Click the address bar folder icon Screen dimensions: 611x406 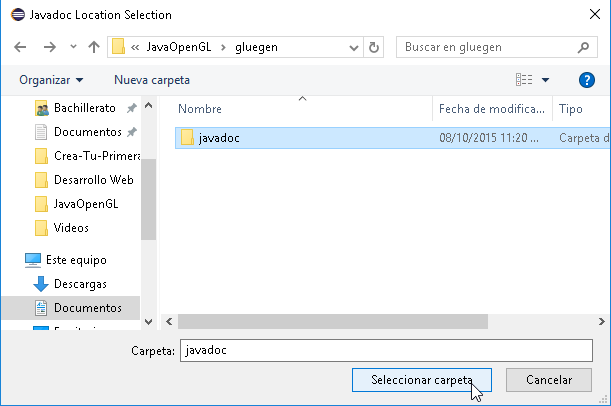tap(118, 47)
